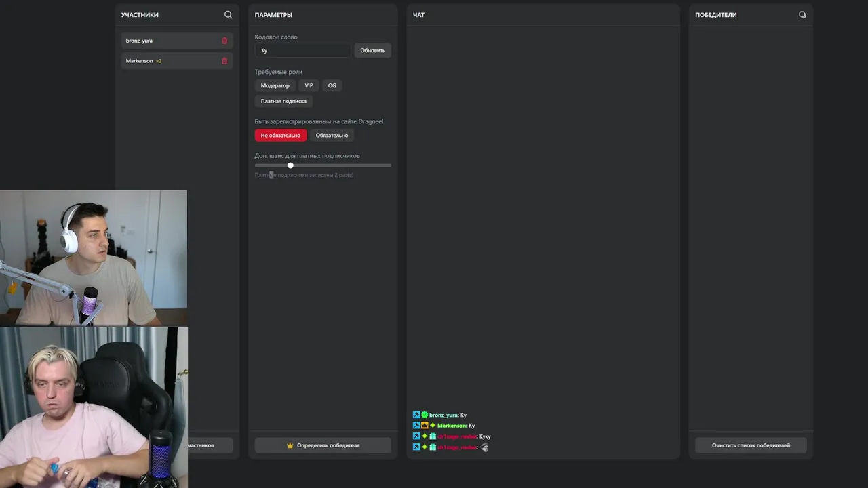Click the top webcam feed with white headphones
868x488 pixels.
coord(94,258)
